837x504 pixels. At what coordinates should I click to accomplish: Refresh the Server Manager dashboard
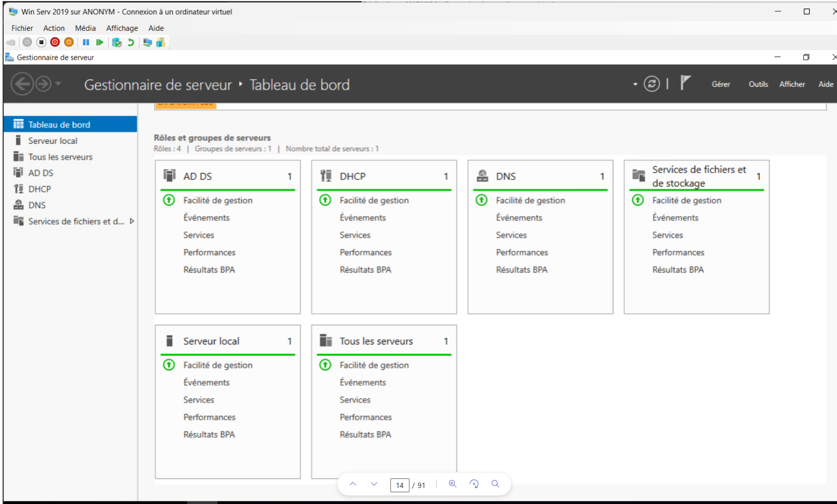(x=651, y=84)
